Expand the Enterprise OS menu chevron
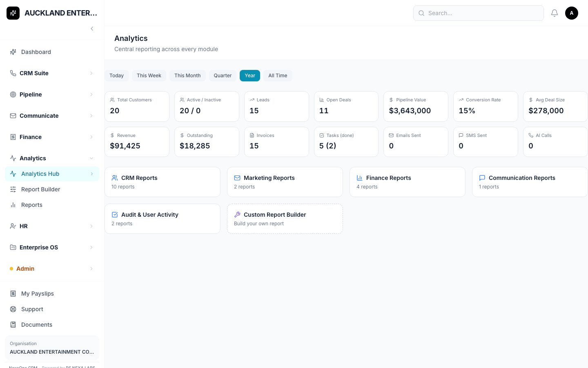Viewport: 588px width, 368px height. coord(91,247)
